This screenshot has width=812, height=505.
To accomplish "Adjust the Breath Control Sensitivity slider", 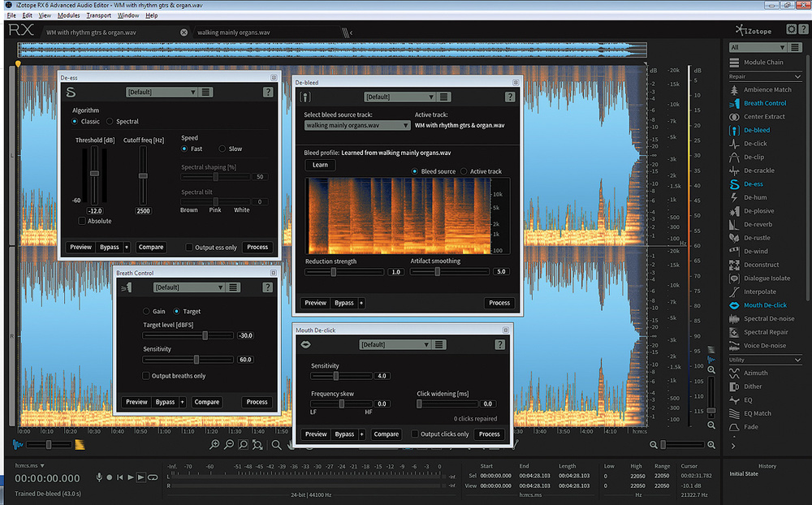I will pos(188,360).
